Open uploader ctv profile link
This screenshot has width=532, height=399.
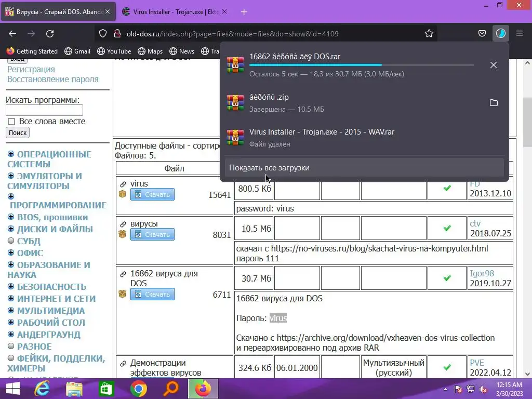(475, 223)
